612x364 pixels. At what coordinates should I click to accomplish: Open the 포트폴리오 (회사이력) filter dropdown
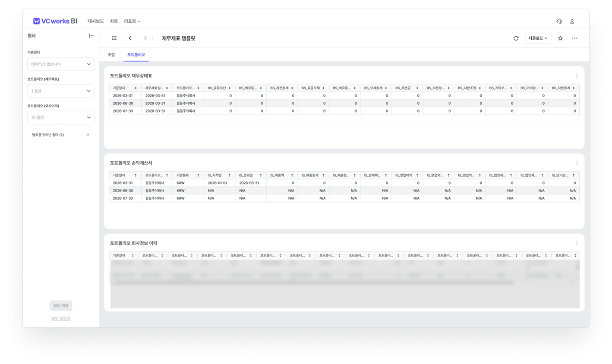point(61,118)
